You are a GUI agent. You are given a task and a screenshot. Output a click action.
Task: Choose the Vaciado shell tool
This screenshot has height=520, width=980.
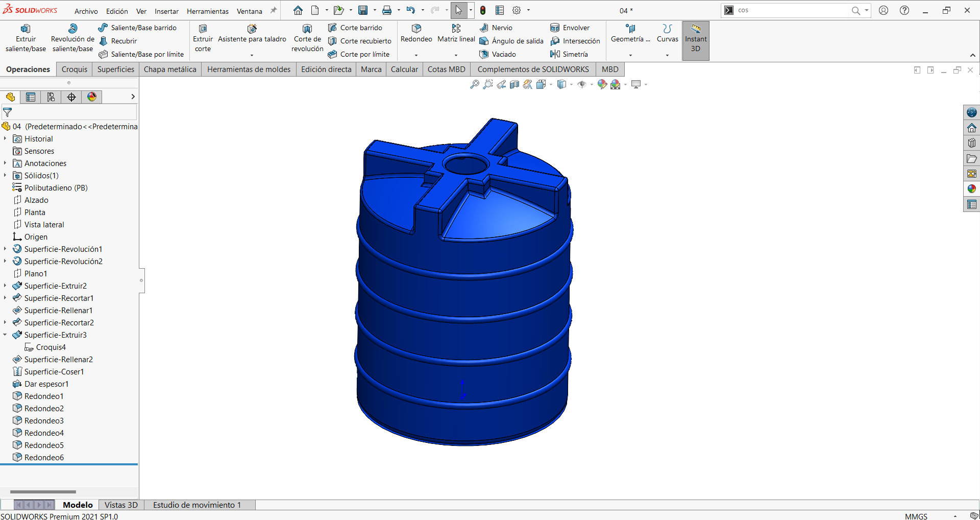498,54
